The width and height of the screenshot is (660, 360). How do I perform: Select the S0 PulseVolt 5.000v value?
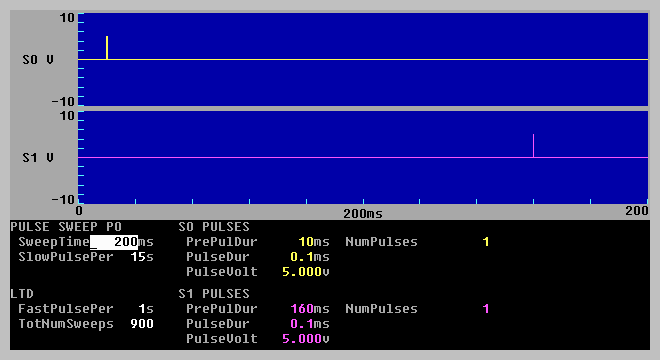coord(306,272)
